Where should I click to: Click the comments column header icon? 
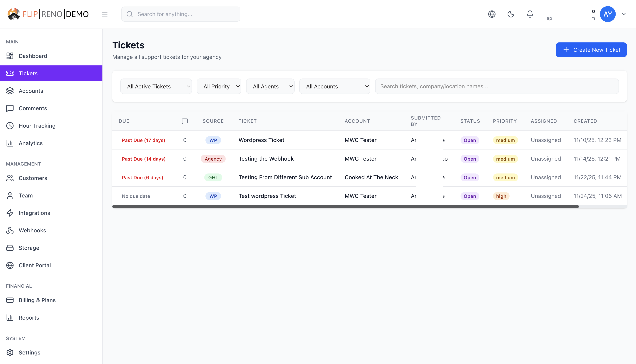point(185,121)
